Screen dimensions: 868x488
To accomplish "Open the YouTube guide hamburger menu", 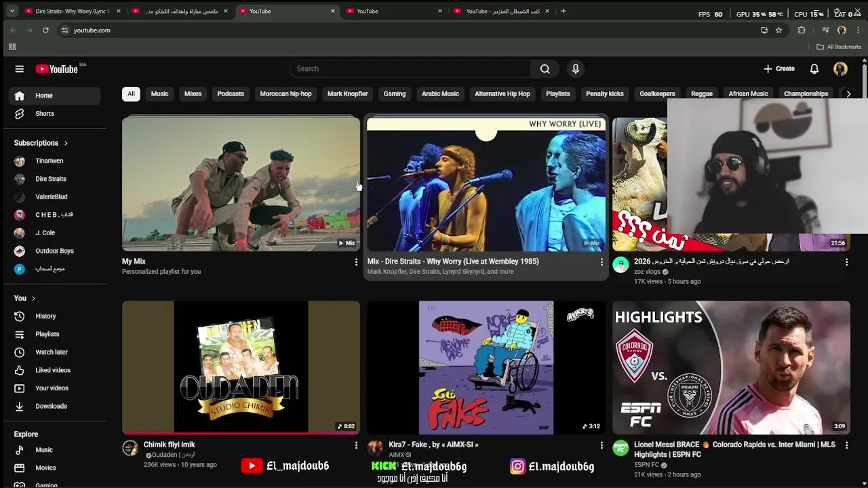I will 20,68.
